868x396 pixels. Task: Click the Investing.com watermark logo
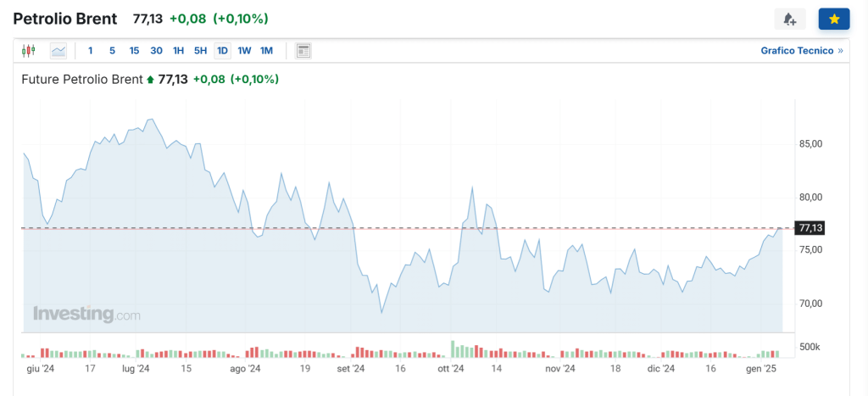pyautogui.click(x=86, y=315)
